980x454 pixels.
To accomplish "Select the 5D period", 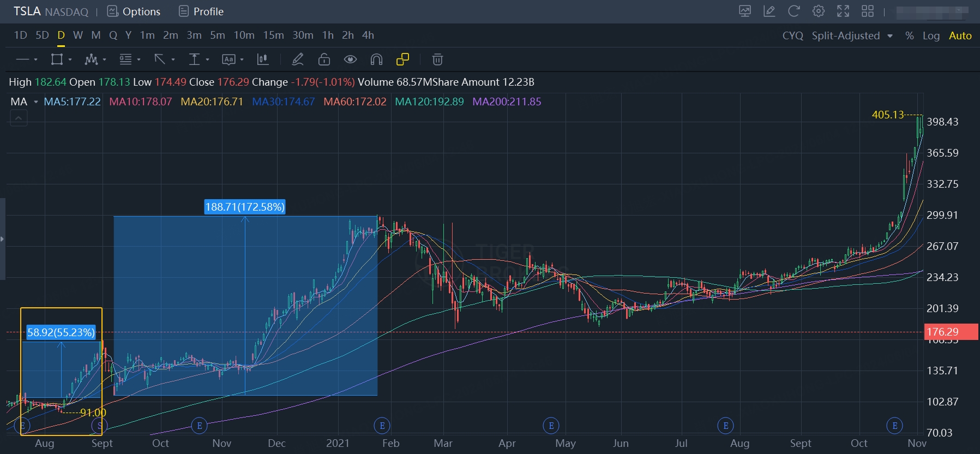I will (42, 35).
